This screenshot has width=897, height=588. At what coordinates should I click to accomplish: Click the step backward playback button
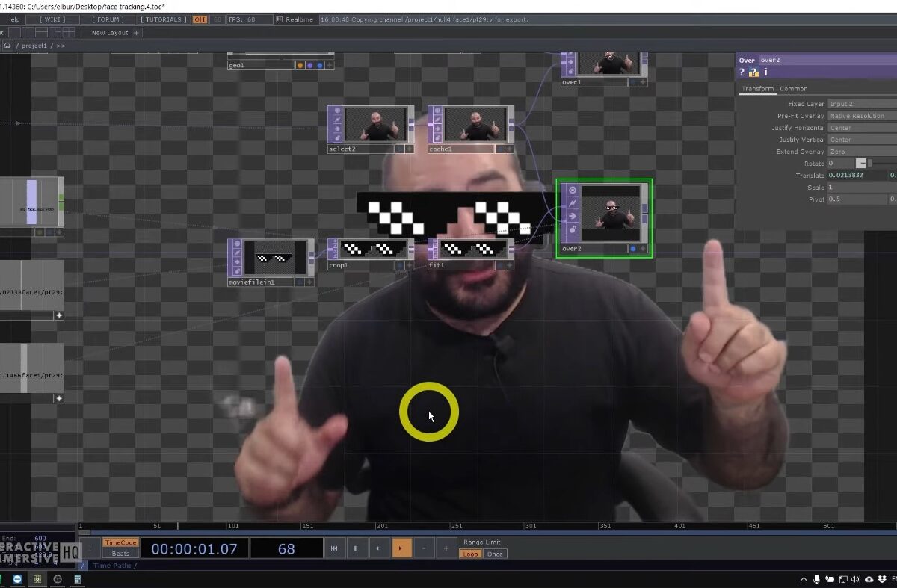point(377,548)
